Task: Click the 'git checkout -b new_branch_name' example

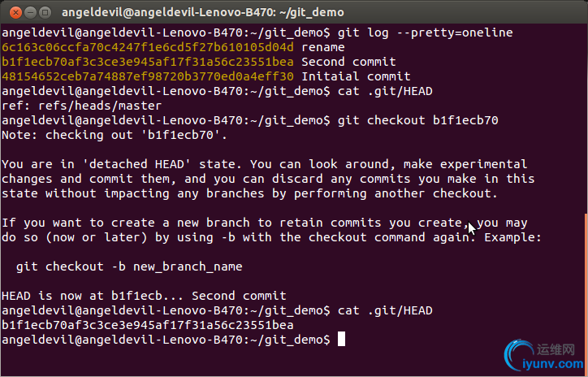Action: (x=128, y=266)
